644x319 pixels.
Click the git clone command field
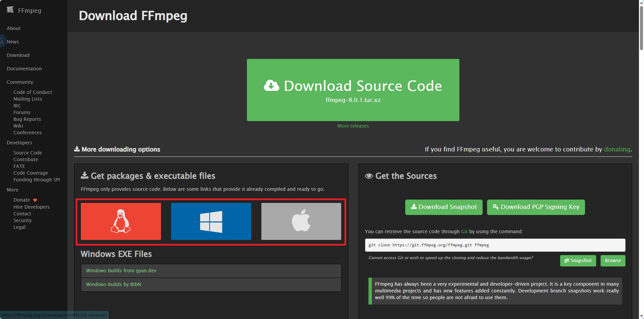[495, 245]
